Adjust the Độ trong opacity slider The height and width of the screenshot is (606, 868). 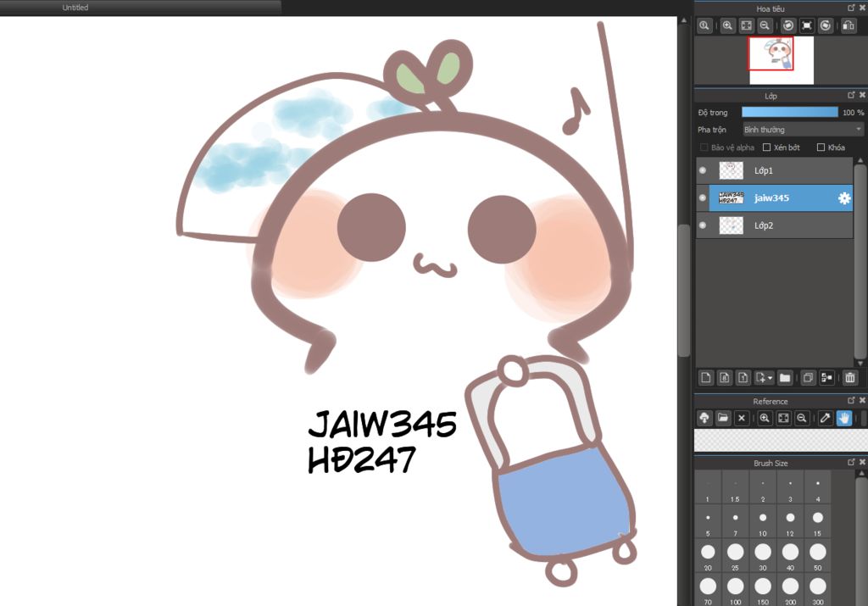pyautogui.click(x=790, y=113)
